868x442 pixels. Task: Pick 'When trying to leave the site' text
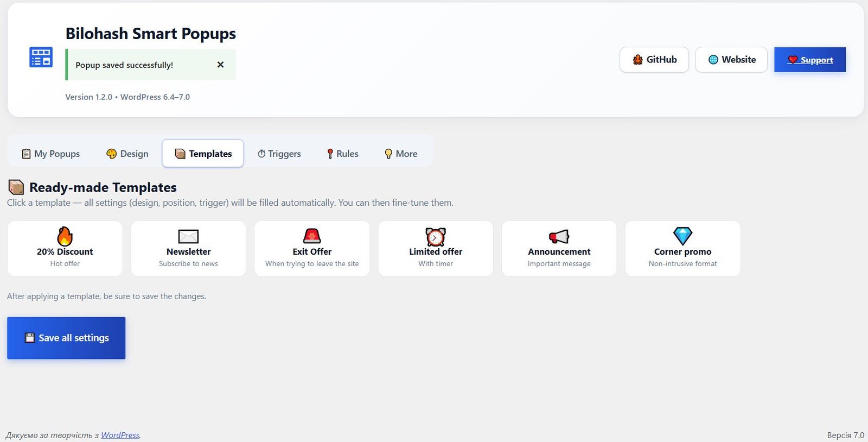[312, 264]
